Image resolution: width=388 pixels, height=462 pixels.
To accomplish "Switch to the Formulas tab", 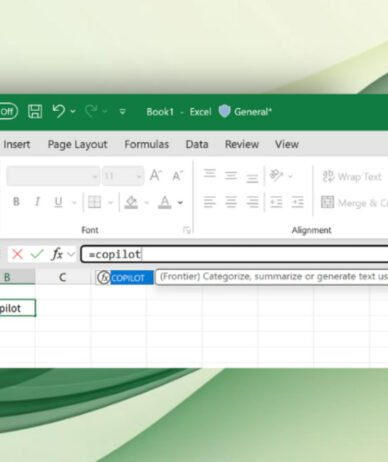I will point(146,144).
